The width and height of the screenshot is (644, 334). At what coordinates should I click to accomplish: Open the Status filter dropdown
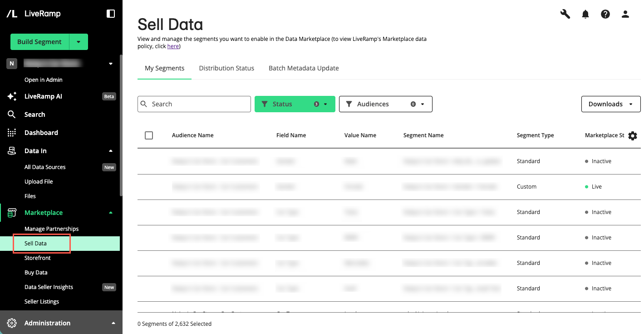tap(295, 104)
